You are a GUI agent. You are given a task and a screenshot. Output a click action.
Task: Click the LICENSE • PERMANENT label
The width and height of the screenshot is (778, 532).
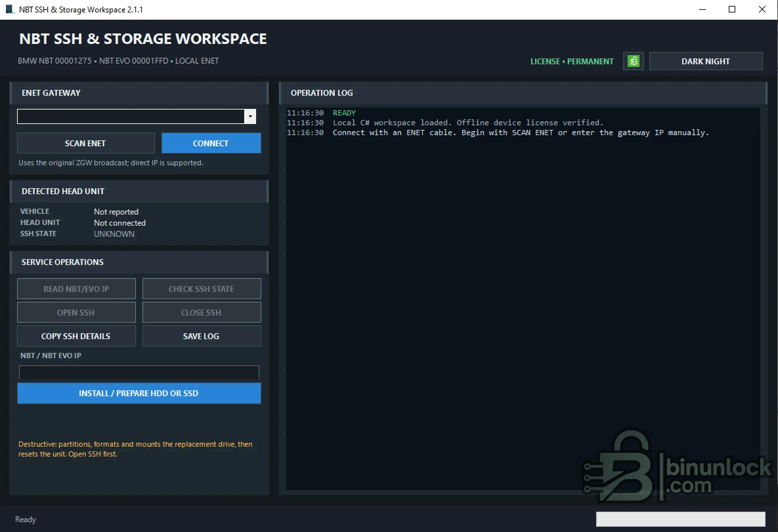click(x=572, y=62)
